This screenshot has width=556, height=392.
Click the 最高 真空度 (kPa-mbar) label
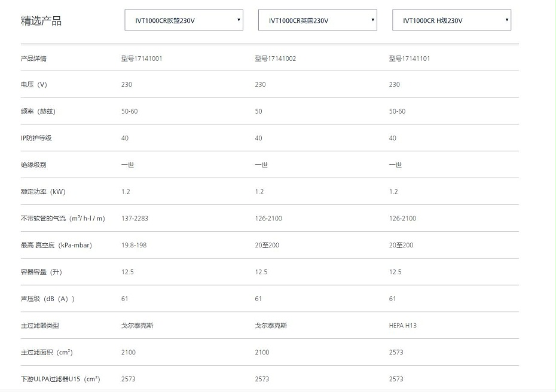click(56, 245)
